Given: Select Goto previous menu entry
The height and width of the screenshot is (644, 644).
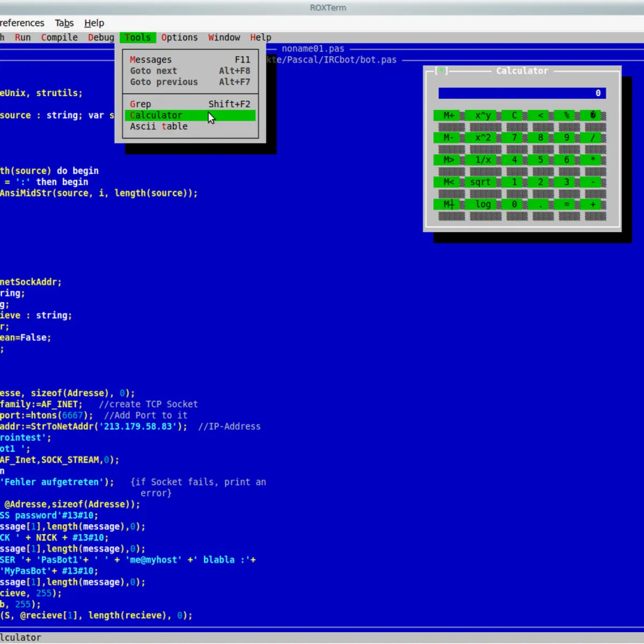Looking at the screenshot, I should pyautogui.click(x=190, y=82).
